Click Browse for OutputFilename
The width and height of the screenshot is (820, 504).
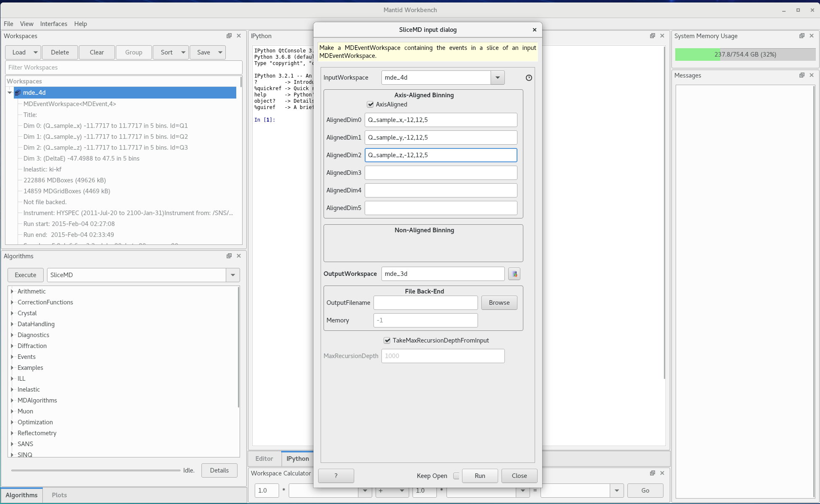click(x=499, y=303)
